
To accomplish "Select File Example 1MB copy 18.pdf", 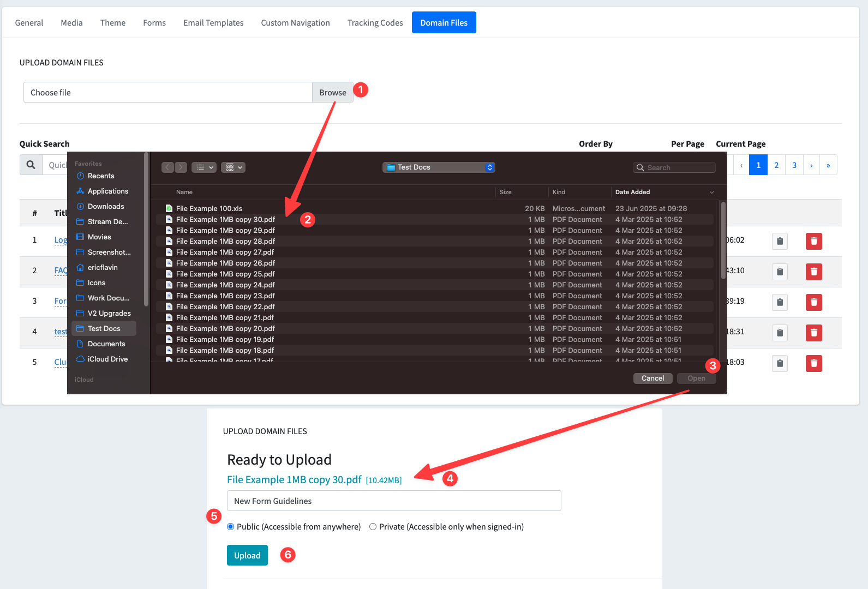I will 434,350.
